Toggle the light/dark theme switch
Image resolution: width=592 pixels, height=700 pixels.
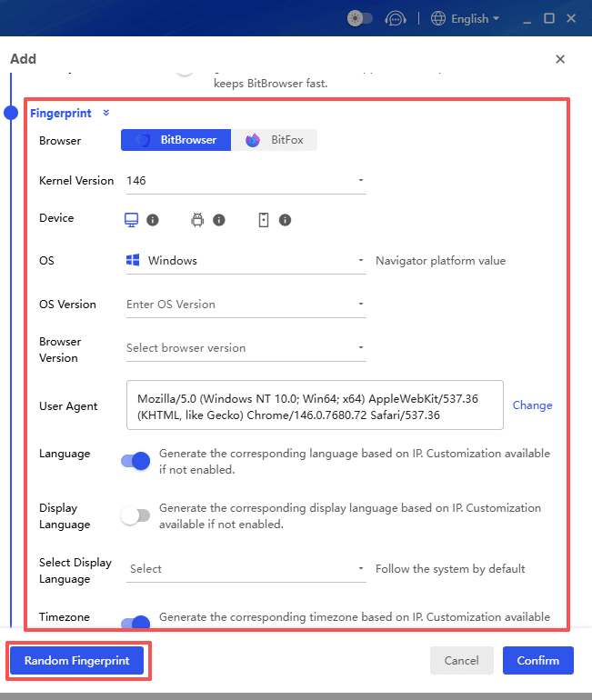tap(360, 18)
